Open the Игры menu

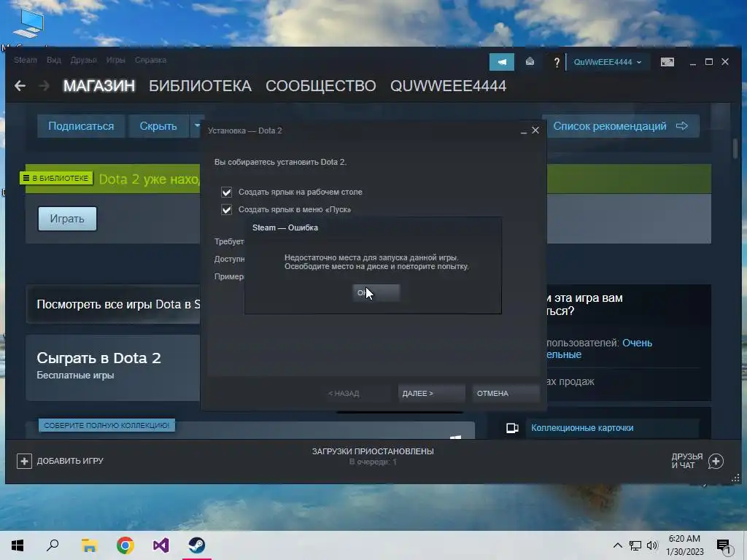[x=115, y=60]
